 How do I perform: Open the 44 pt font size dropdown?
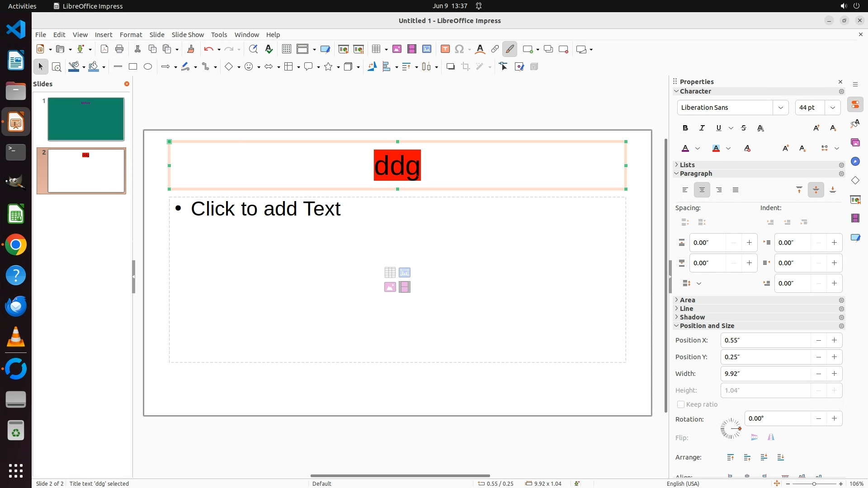833,108
